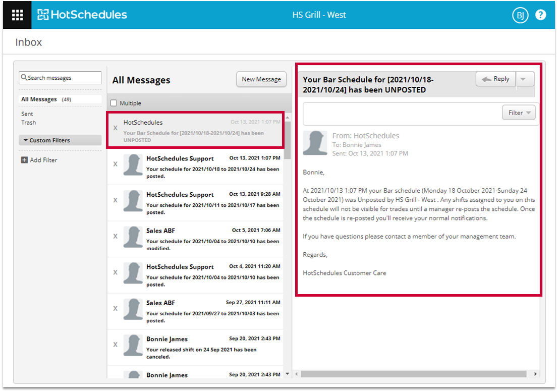Click the sender avatar in the open message
Viewport: 558px width, 392px height.
point(315,143)
